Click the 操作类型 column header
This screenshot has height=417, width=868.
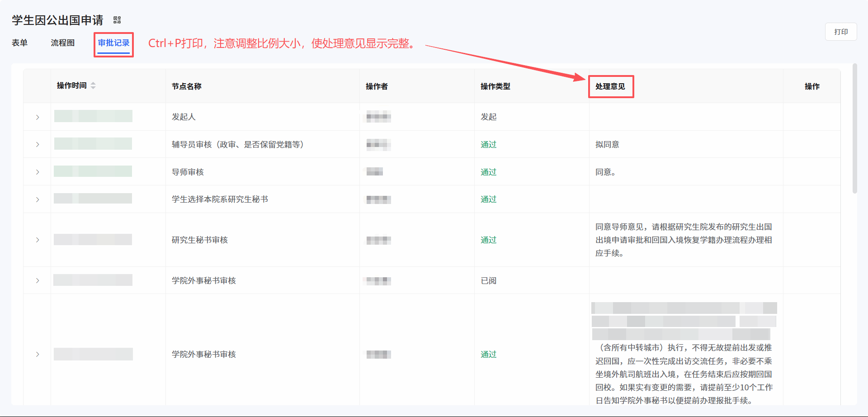(x=495, y=86)
